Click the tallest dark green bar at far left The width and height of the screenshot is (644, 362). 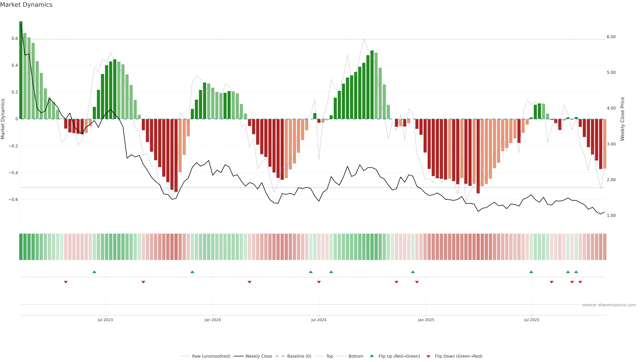(x=21, y=70)
